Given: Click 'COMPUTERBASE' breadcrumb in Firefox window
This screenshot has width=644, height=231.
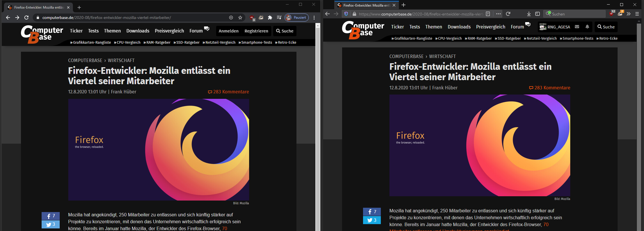Looking at the screenshot, I should coord(406,56).
